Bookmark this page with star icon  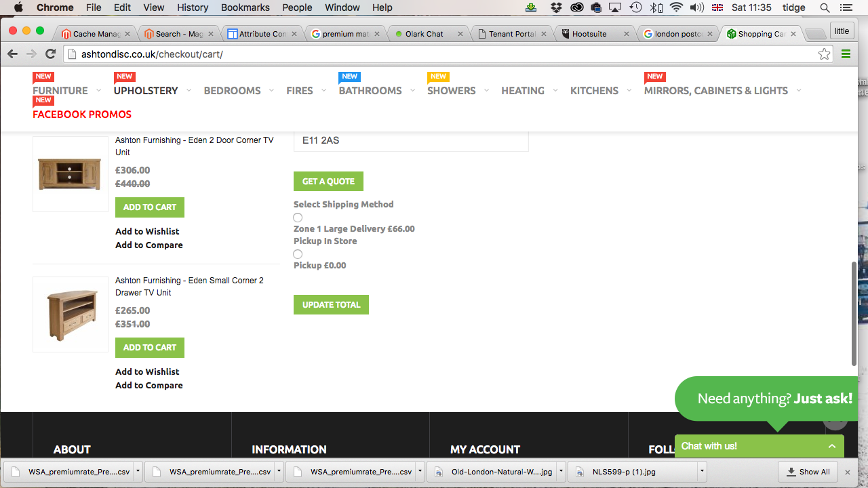824,54
